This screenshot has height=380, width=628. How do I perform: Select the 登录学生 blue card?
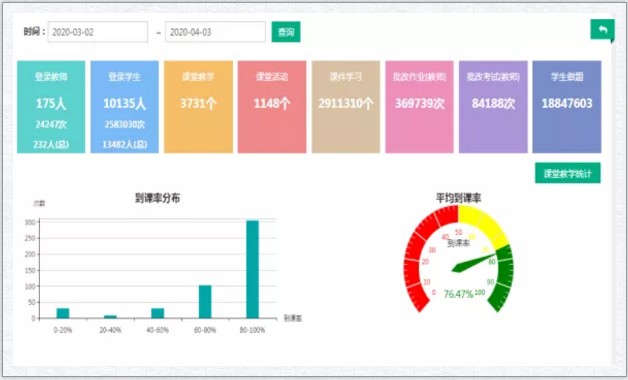click(125, 107)
